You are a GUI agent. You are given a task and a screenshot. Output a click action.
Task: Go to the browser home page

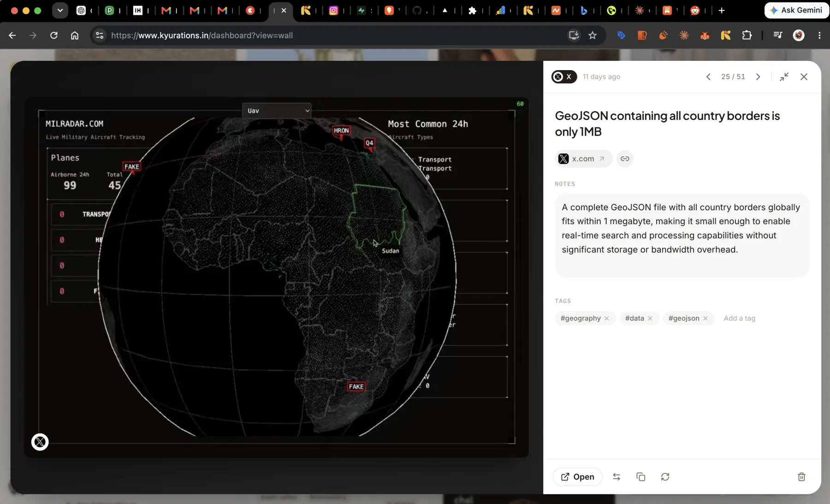[x=75, y=36]
